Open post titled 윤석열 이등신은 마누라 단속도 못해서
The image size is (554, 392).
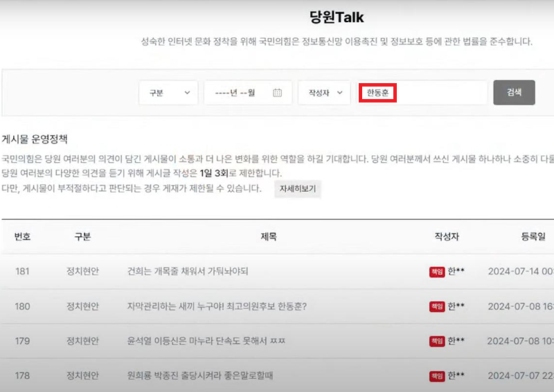pyautogui.click(x=206, y=341)
